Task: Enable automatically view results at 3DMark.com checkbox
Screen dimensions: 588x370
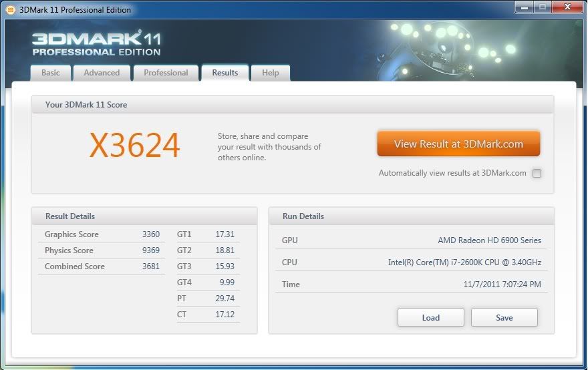Action: [537, 173]
